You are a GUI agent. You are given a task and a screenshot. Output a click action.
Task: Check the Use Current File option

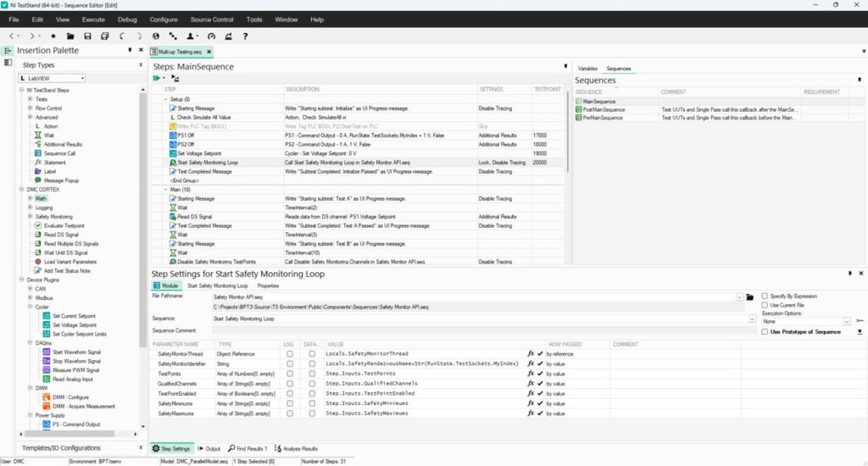tap(765, 305)
